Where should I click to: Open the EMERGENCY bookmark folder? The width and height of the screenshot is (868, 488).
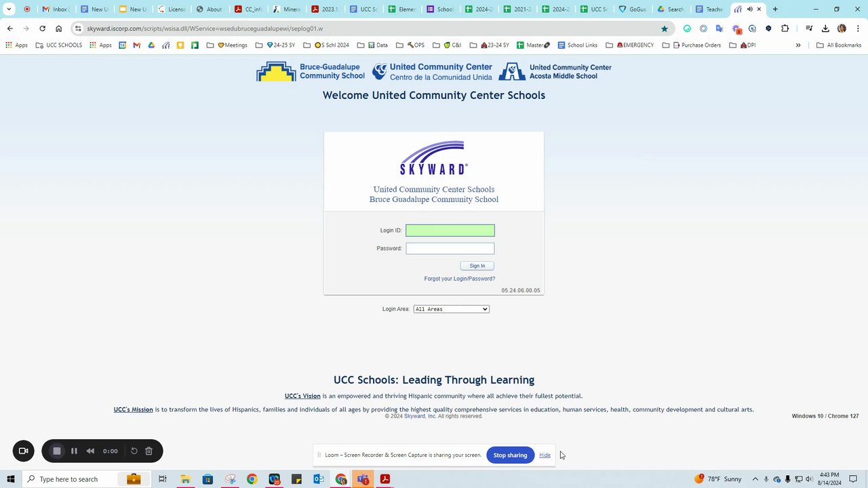630,45
